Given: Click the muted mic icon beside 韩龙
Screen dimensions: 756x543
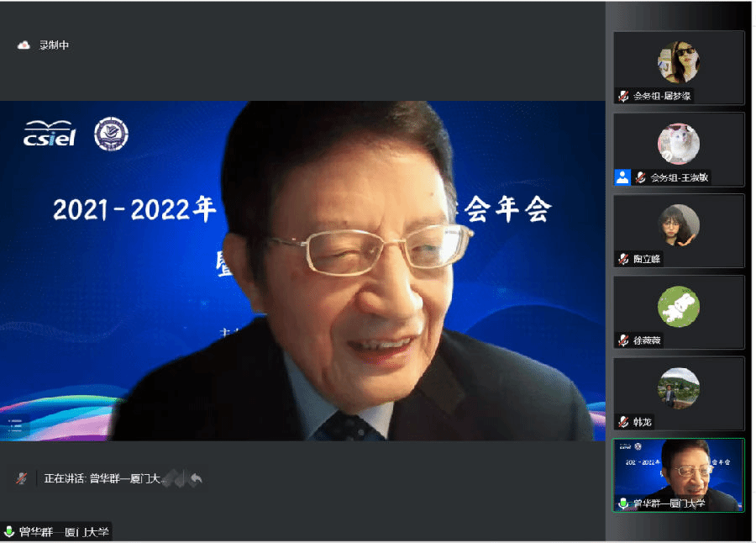Looking at the screenshot, I should point(622,422).
